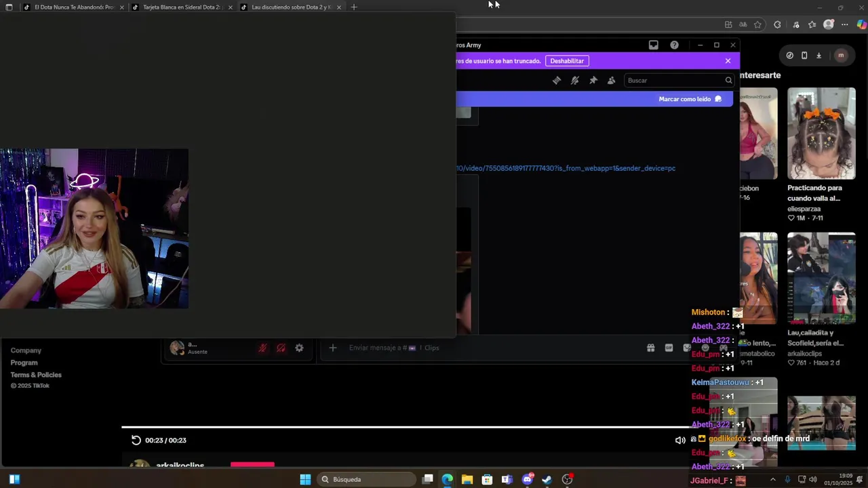Screen dimensions: 868x488
Task: Open Windows Start menu
Action: point(305,479)
